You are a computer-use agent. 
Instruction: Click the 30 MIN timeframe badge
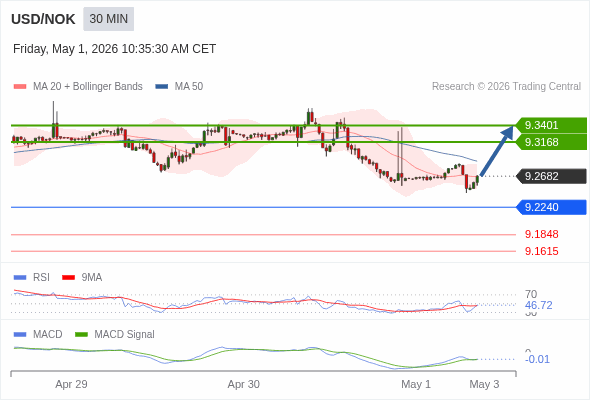point(108,19)
